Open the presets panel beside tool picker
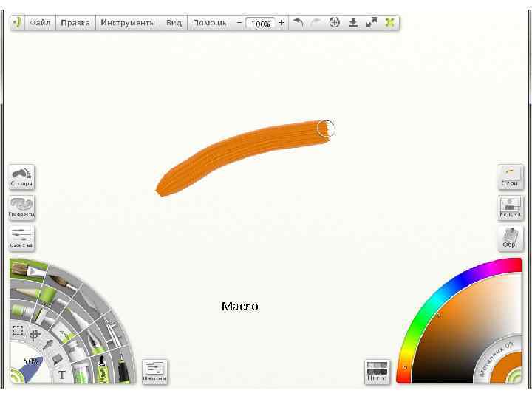532x399 pixels. point(154,372)
